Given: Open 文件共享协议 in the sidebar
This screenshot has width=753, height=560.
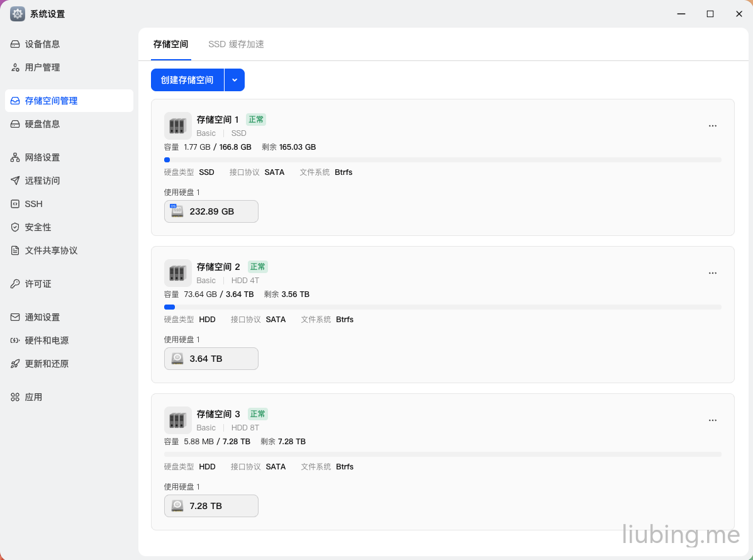Looking at the screenshot, I should point(51,250).
